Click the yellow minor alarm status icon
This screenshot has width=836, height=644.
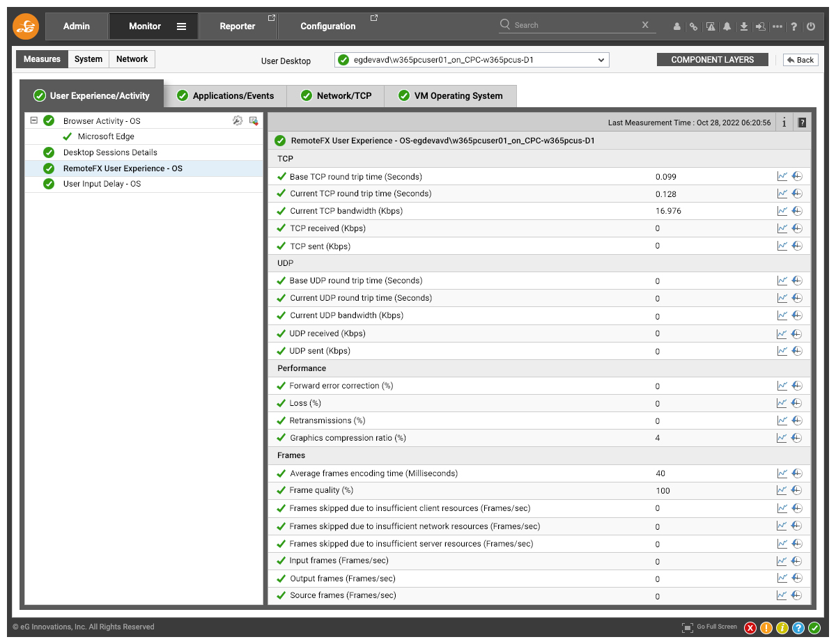782,628
